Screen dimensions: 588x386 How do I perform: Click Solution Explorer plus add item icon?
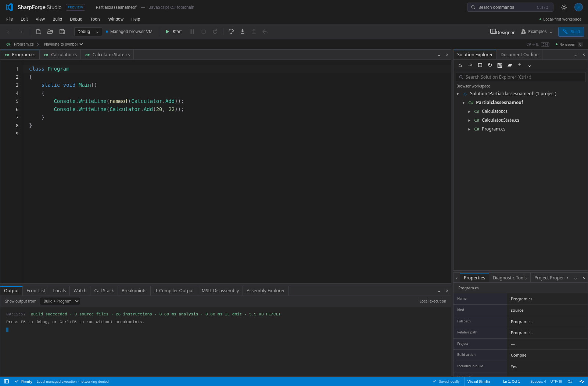(x=520, y=65)
